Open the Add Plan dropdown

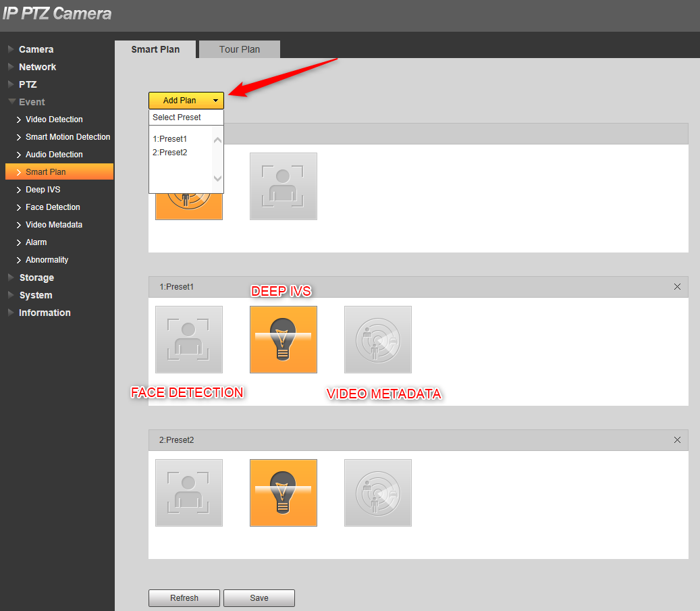pos(186,101)
